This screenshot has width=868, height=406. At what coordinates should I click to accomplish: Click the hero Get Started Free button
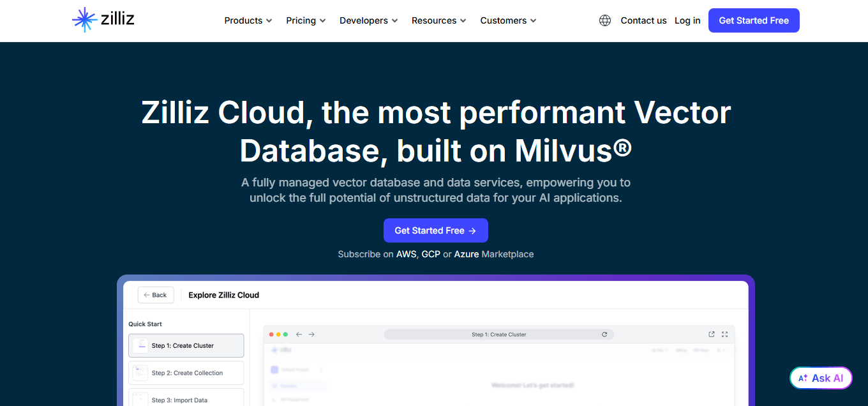coord(436,230)
